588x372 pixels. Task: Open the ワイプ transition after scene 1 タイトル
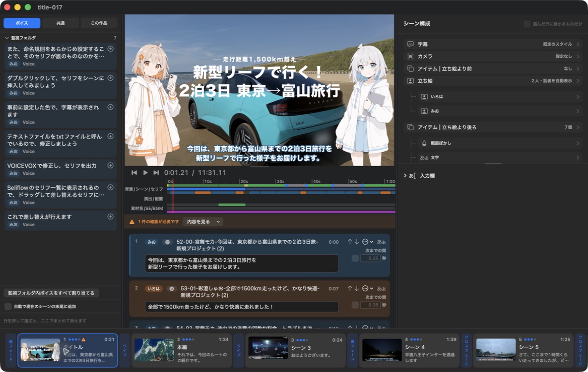125,350
